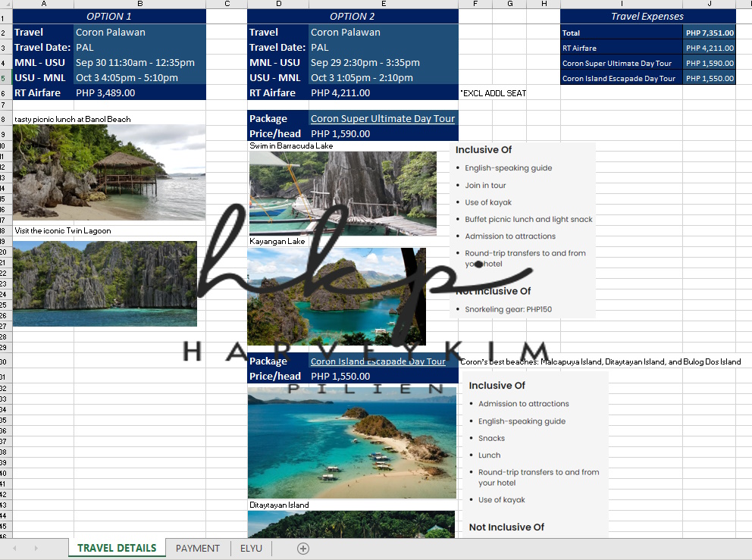Select column E header
The height and width of the screenshot is (560, 752).
(x=384, y=4)
